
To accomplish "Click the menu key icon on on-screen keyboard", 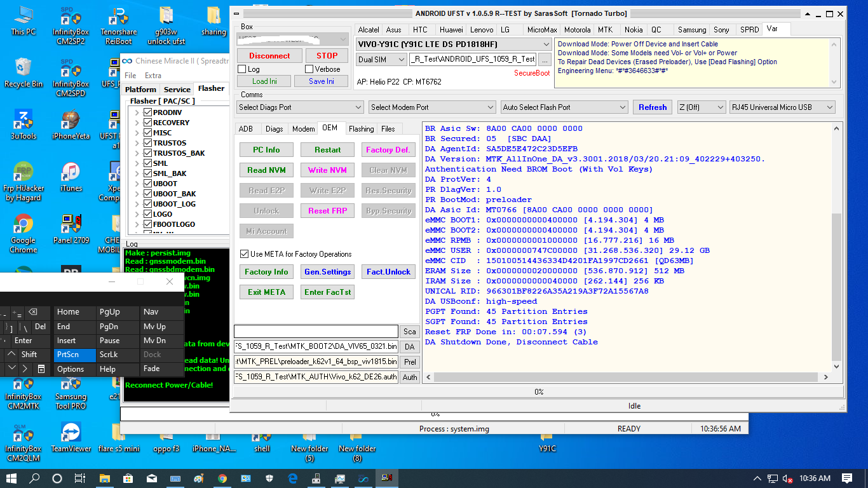I will (x=41, y=369).
